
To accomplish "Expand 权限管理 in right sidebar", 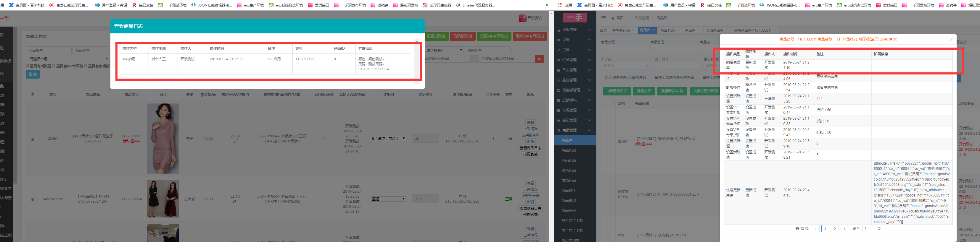I will [x=575, y=30].
